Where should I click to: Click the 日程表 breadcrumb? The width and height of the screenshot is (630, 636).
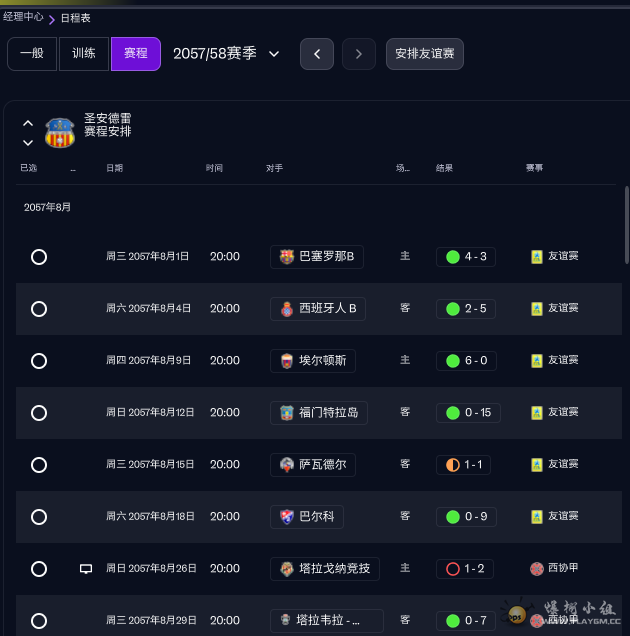[x=75, y=18]
